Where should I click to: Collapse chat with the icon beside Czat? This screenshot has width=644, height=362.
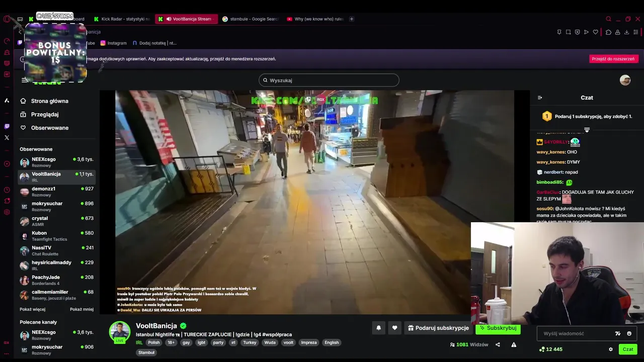[x=540, y=98]
